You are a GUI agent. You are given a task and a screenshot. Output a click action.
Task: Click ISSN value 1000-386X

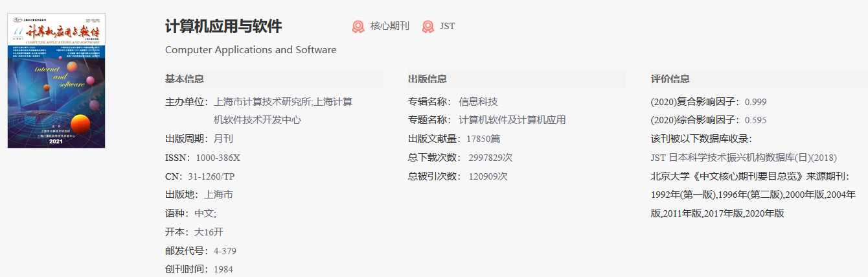[x=218, y=158]
